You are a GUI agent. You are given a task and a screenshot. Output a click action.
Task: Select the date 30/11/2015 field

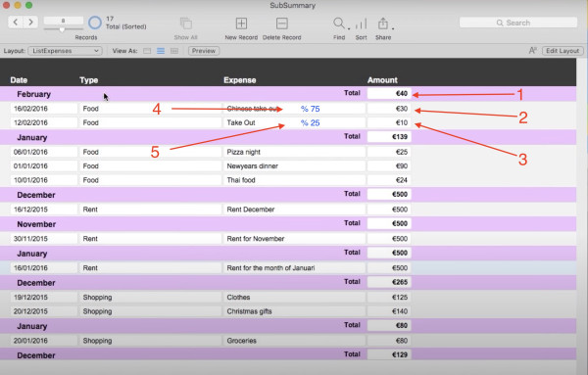[x=43, y=239]
